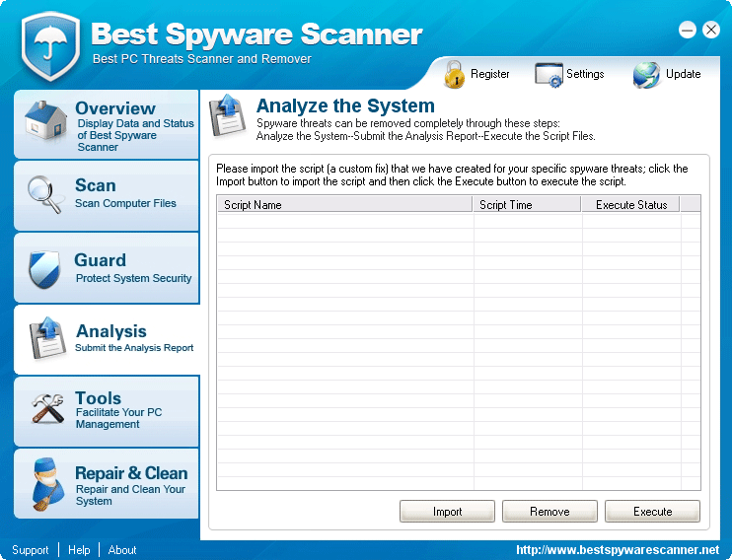The height and width of the screenshot is (560, 732).
Task: Click the Scan magnifying glass icon
Action: [44, 194]
